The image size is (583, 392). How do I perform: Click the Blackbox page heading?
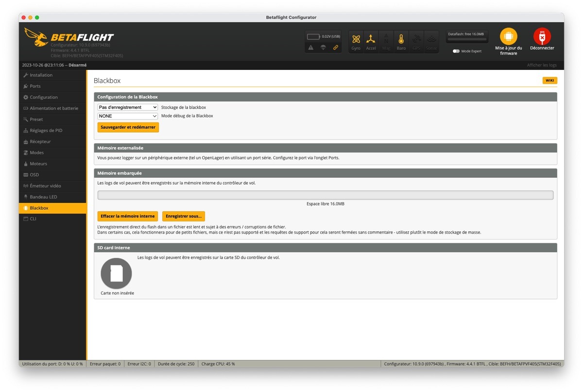coord(107,81)
